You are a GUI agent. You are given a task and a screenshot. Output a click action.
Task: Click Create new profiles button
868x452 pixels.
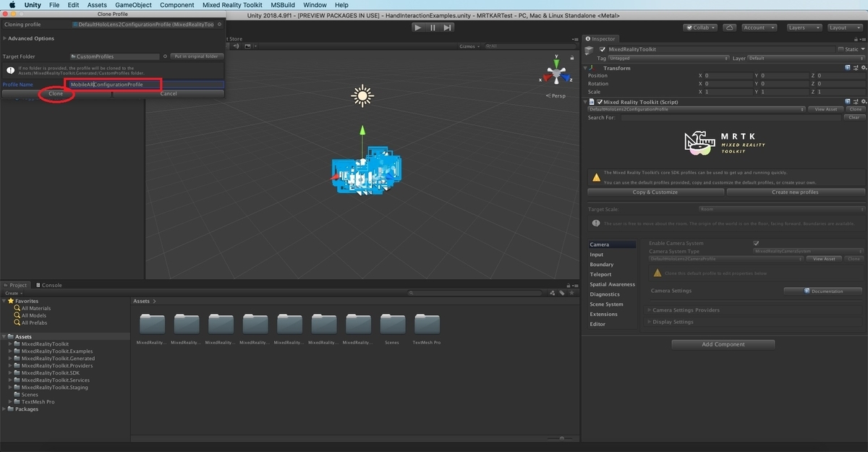(x=795, y=192)
